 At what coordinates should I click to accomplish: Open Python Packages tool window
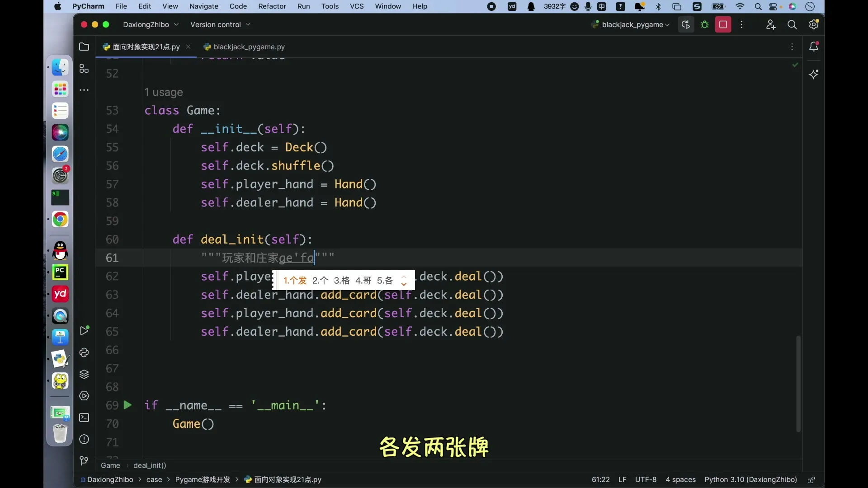point(84,352)
